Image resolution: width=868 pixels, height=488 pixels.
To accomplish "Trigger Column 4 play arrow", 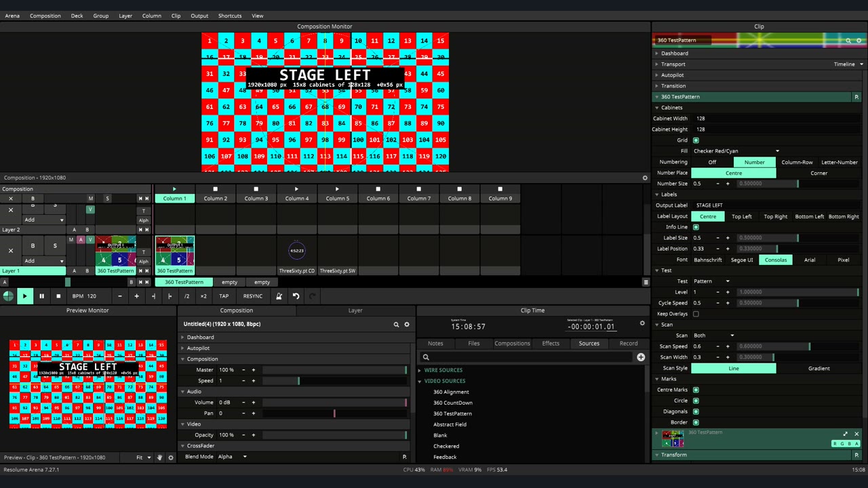I will (296, 189).
